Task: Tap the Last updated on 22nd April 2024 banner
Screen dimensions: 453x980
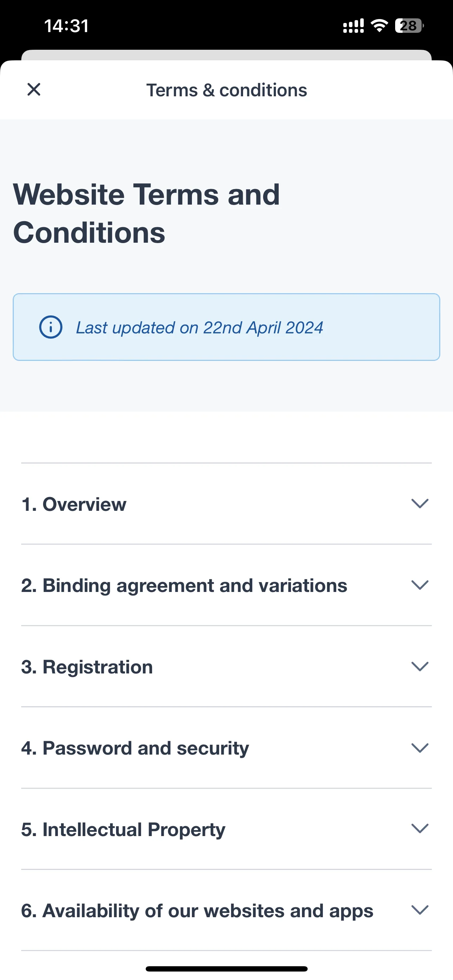Action: tap(226, 327)
